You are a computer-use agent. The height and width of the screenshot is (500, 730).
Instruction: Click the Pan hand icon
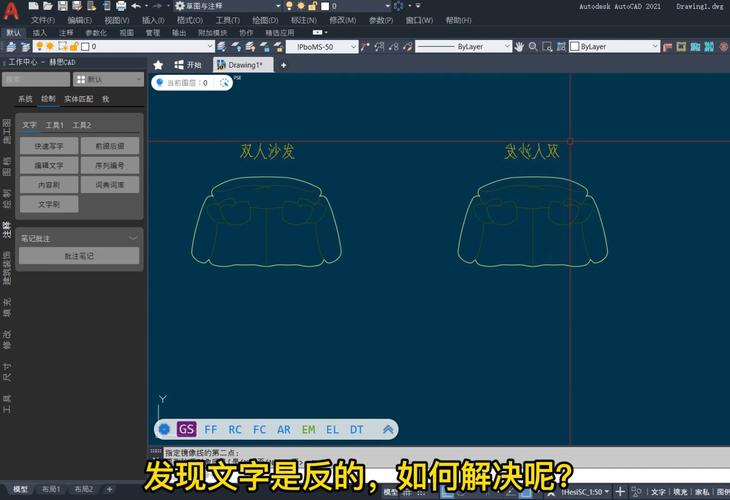click(x=519, y=47)
